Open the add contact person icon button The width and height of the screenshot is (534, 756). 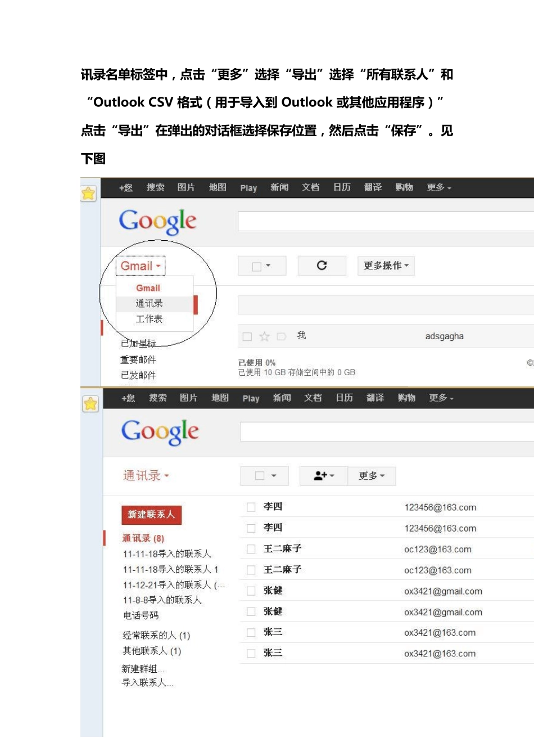coord(324,476)
